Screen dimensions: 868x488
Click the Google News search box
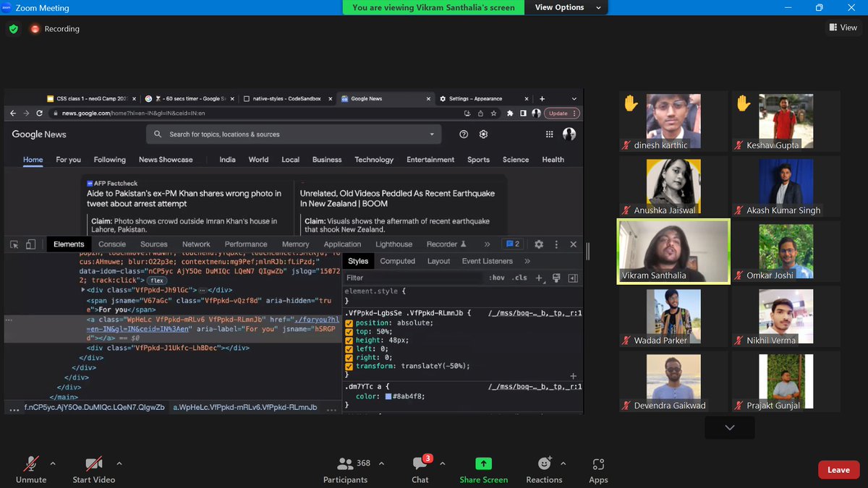coord(294,134)
